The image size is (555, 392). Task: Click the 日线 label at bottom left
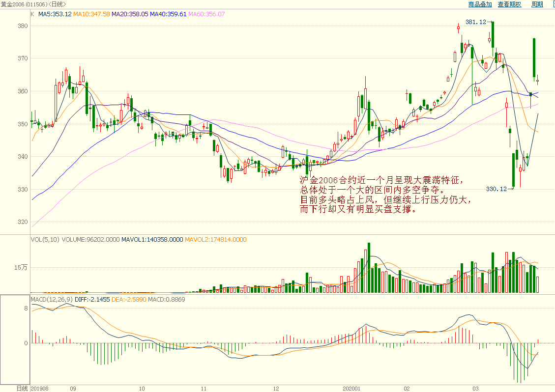coord(22,388)
